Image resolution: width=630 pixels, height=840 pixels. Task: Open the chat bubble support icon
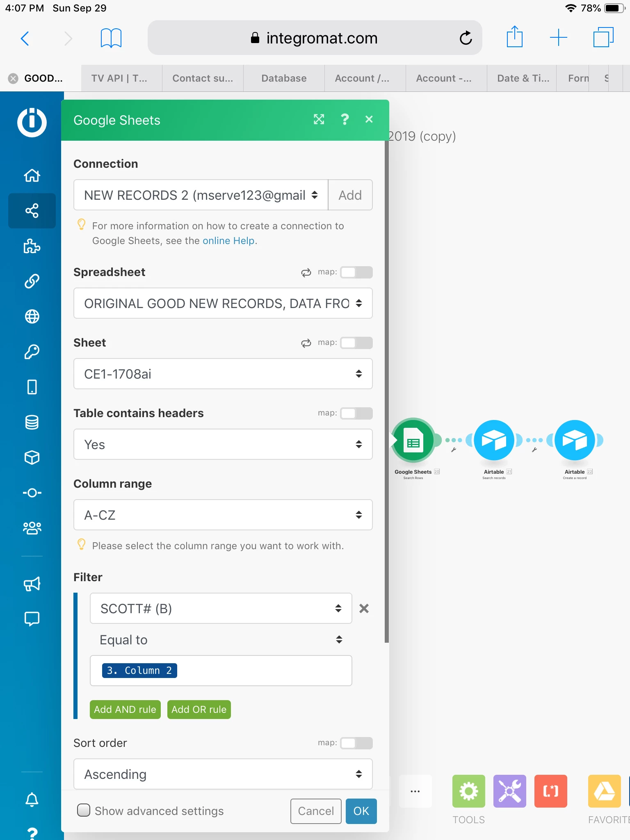(32, 619)
